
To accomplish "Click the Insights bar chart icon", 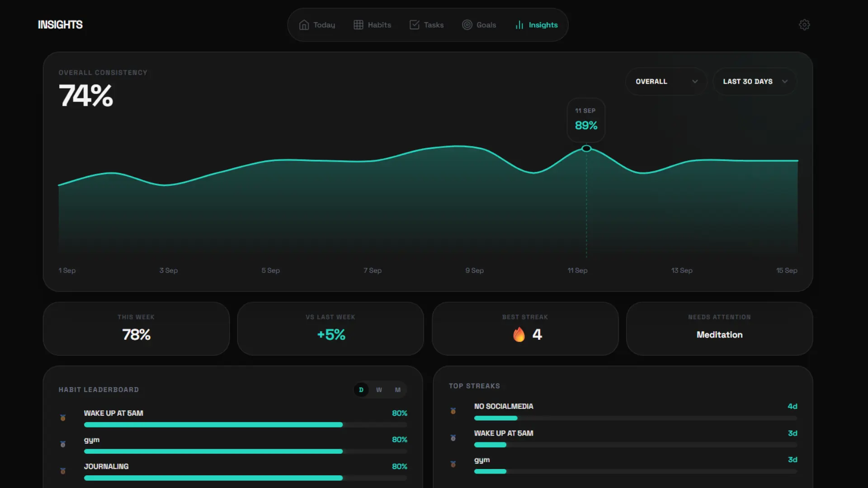I will (519, 25).
